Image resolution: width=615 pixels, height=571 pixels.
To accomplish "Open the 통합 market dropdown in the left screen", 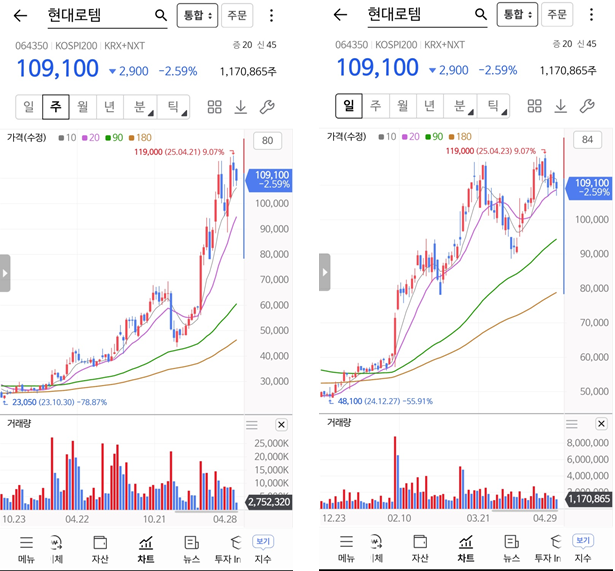I will click(197, 16).
